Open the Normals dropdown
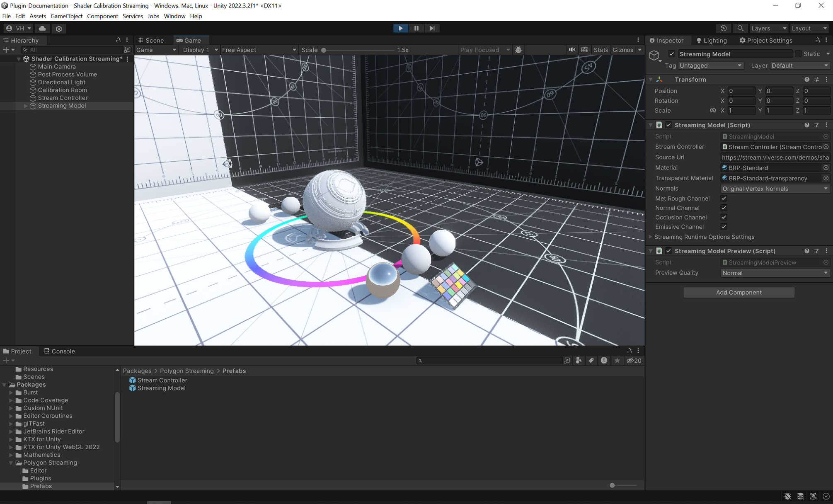Image resolution: width=833 pixels, height=504 pixels. click(775, 189)
